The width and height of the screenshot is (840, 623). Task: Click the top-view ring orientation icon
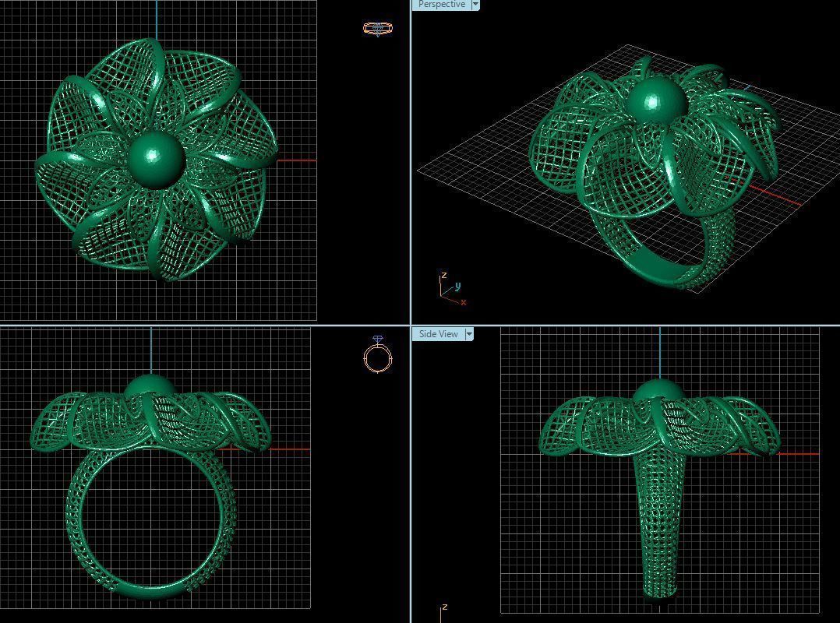coord(378,28)
